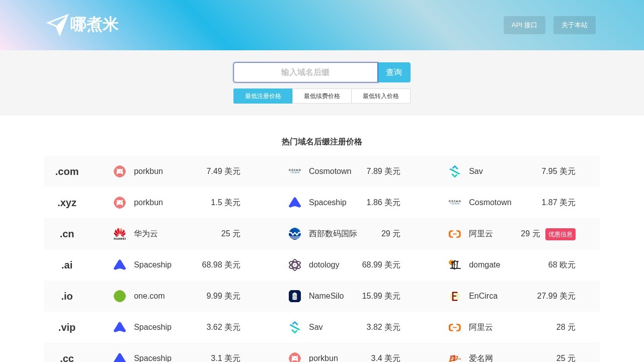Click porkbun icon in .xyz row
This screenshot has height=362, width=644.
click(x=120, y=203)
